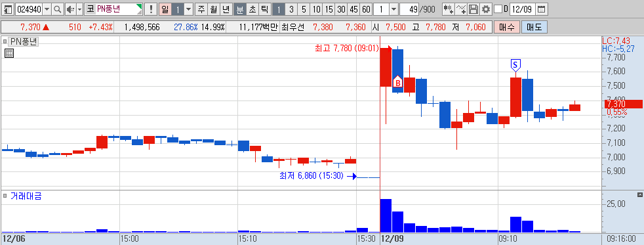Click the speaker sound alert icon
Image resolution: width=644 pixels, height=245 pixels.
tap(70, 9)
